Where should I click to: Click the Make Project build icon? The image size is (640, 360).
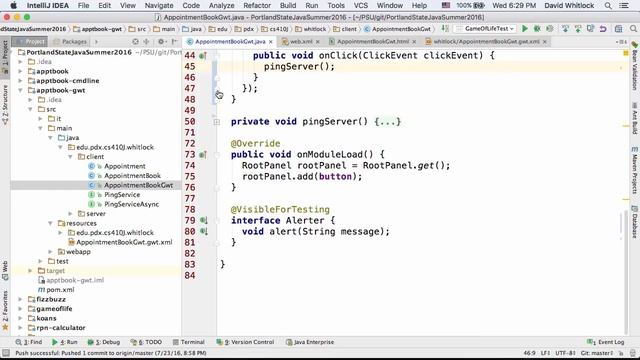click(445, 29)
